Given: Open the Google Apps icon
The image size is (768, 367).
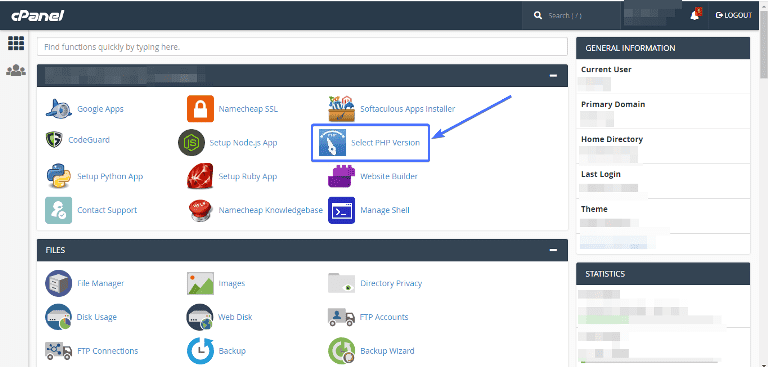Looking at the screenshot, I should coord(59,108).
